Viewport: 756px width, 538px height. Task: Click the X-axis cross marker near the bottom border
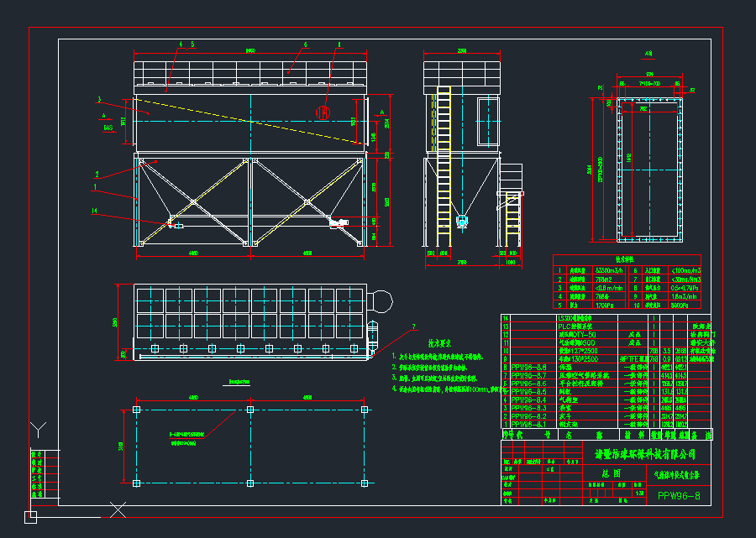coord(118,509)
